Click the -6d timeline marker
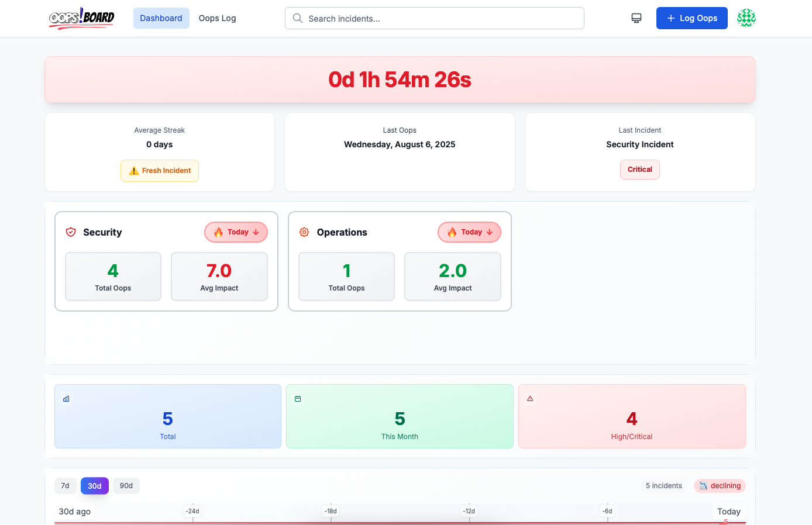This screenshot has height=525, width=812. [x=607, y=511]
